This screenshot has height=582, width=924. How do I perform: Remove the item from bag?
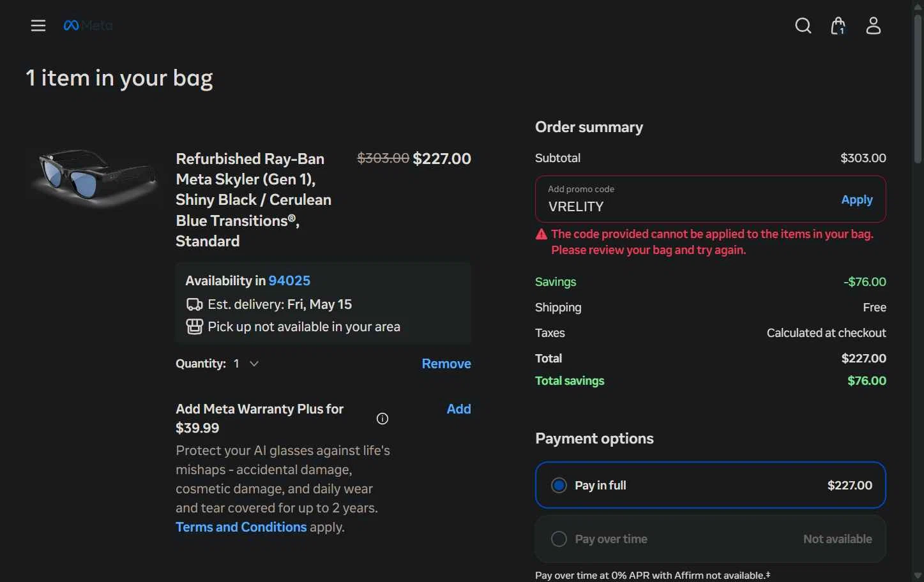(446, 364)
